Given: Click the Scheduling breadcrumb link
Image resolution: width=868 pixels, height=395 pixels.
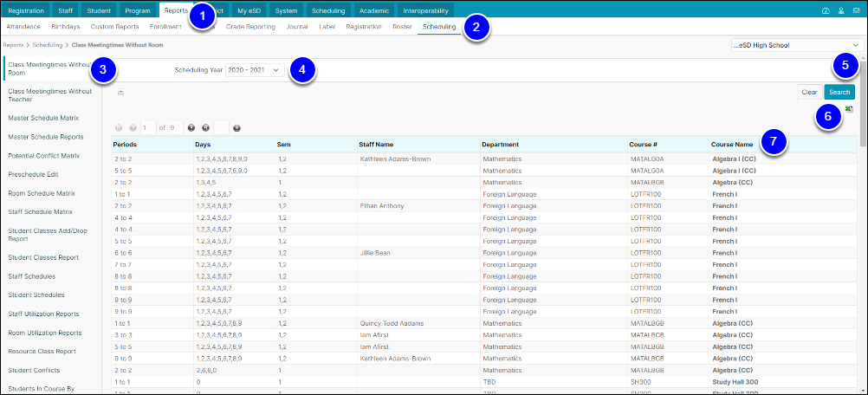Looking at the screenshot, I should (48, 45).
